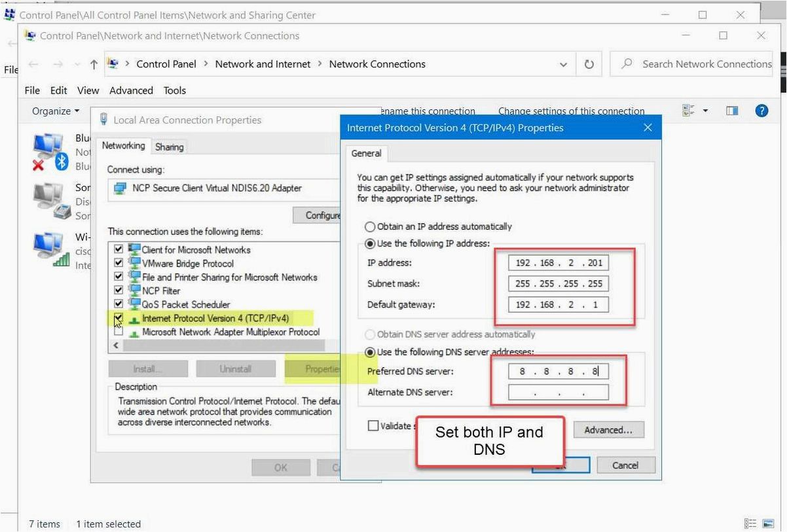The height and width of the screenshot is (532, 787).
Task: Open the Advanced menu
Action: point(132,90)
